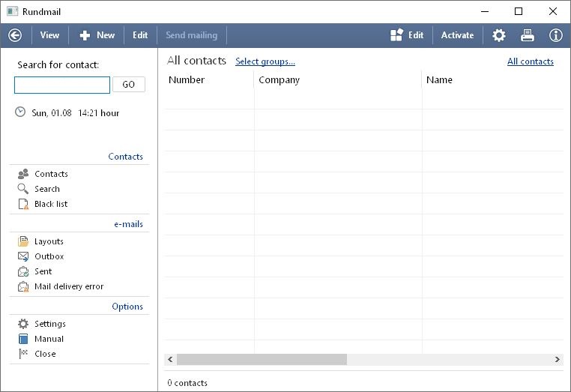The image size is (571, 392).
Task: Click the back arrow icon in toolbar
Action: pos(15,35)
